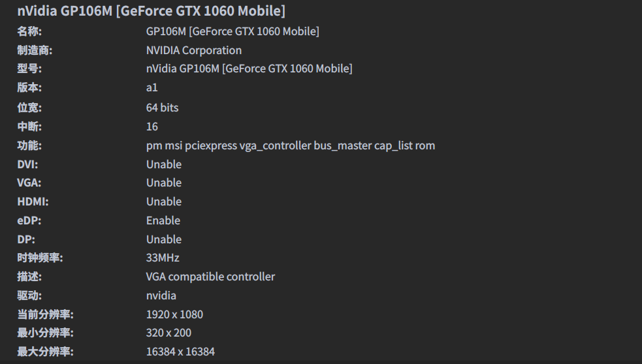Click the 64 bits width value
642x364 pixels.
point(162,108)
